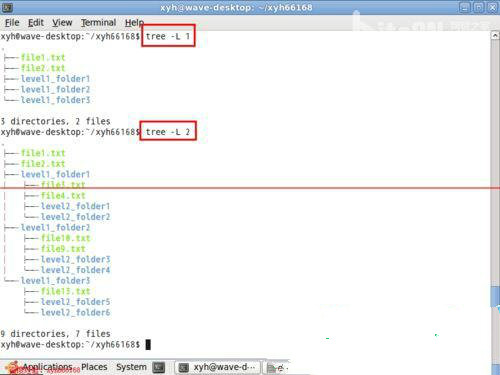Click '3 directories, 2 files' summary line

[x=55, y=121]
